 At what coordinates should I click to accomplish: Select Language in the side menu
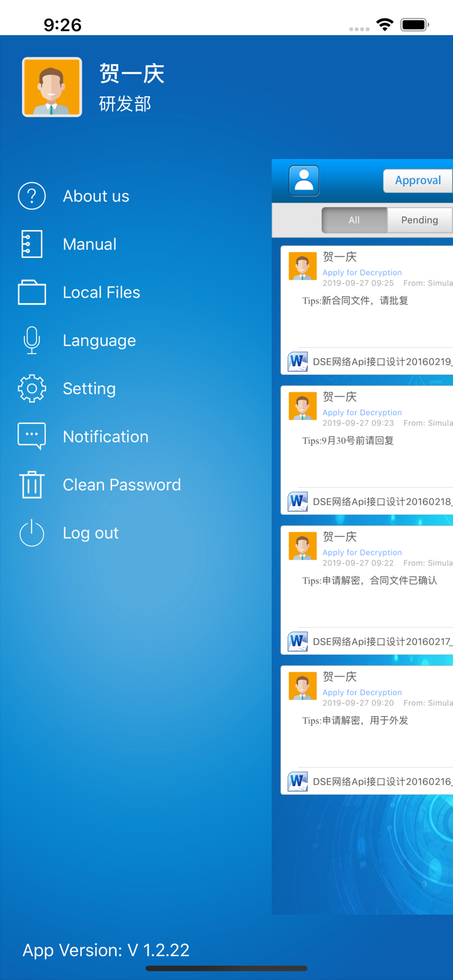(x=99, y=340)
